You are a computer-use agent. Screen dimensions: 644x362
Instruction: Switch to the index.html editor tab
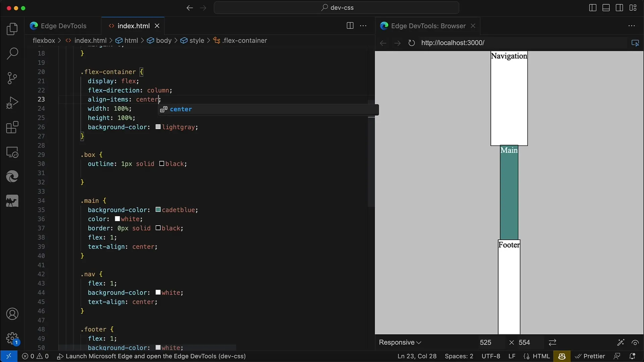(x=133, y=26)
